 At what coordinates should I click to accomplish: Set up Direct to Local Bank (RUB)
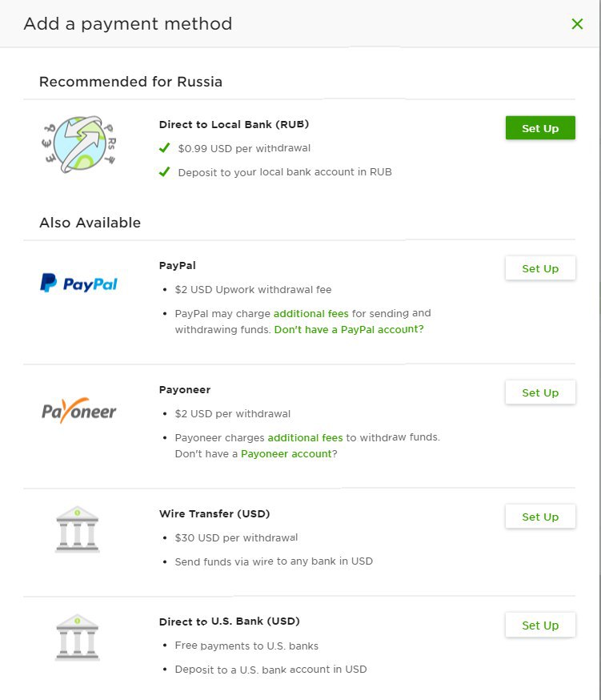coord(540,128)
